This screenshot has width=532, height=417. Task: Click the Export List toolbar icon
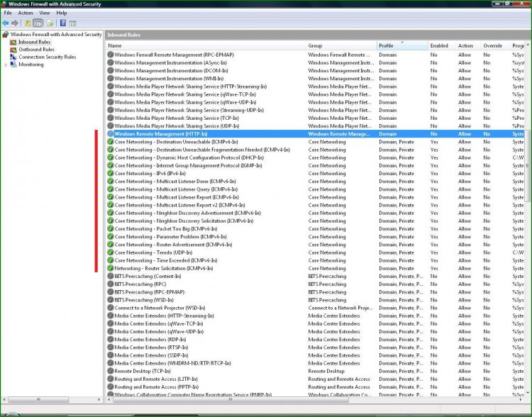click(50, 23)
